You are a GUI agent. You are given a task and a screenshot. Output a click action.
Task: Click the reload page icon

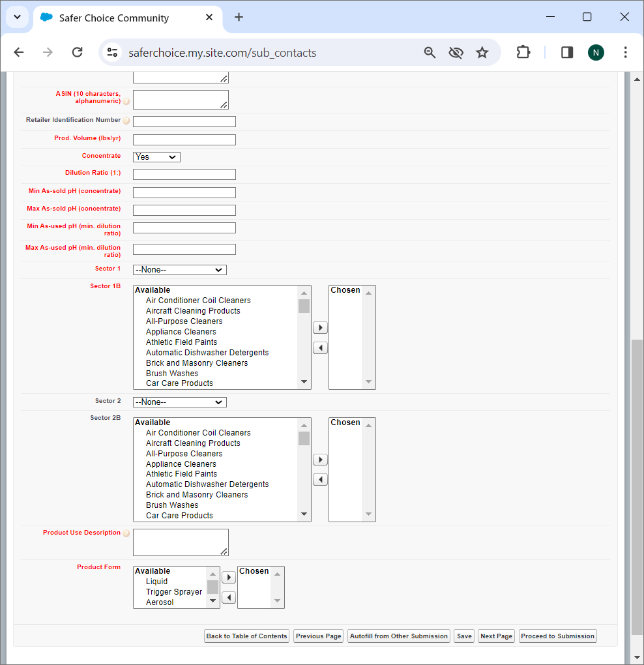point(77,53)
